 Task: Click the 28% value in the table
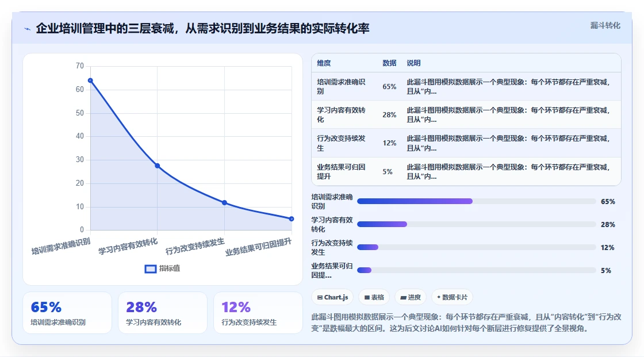click(x=389, y=115)
